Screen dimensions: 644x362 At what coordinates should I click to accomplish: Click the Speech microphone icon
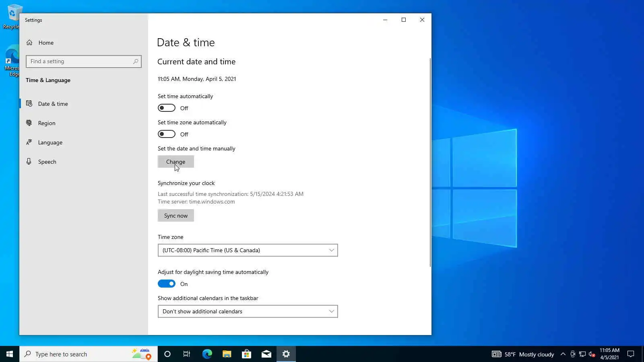coord(29,162)
